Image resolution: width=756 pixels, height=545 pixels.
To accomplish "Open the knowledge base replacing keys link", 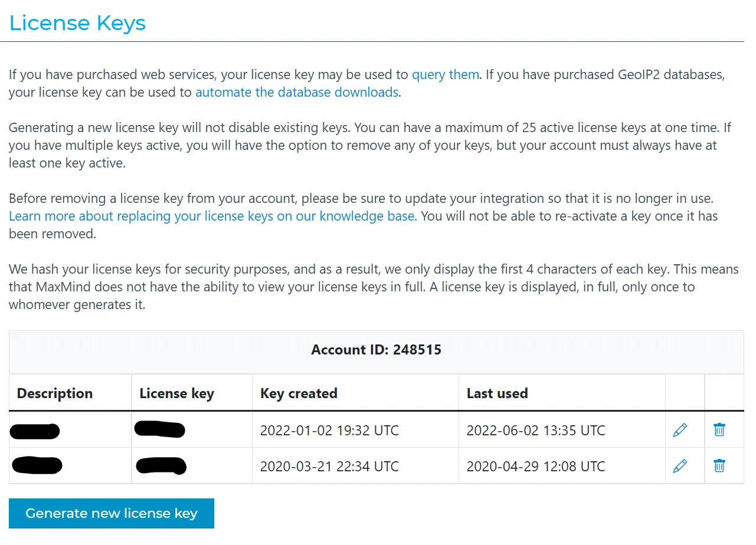I will coord(212,216).
